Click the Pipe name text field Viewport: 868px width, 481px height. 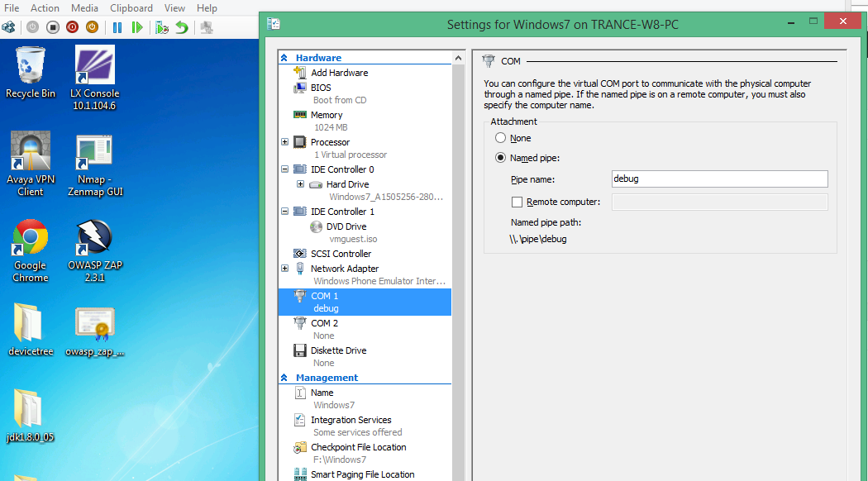click(x=720, y=179)
